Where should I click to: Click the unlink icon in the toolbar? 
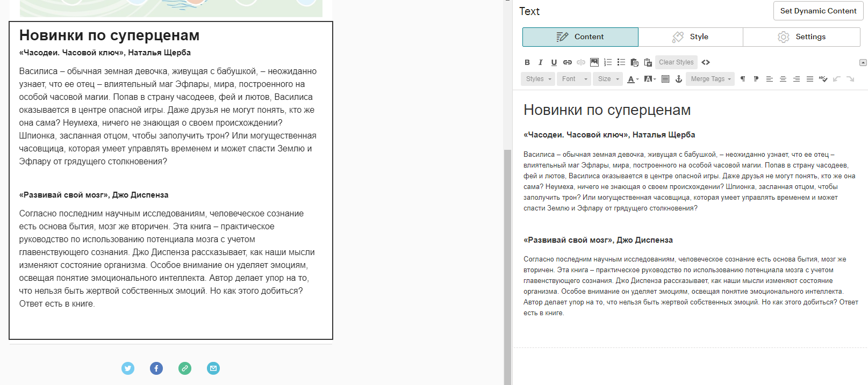[581, 62]
